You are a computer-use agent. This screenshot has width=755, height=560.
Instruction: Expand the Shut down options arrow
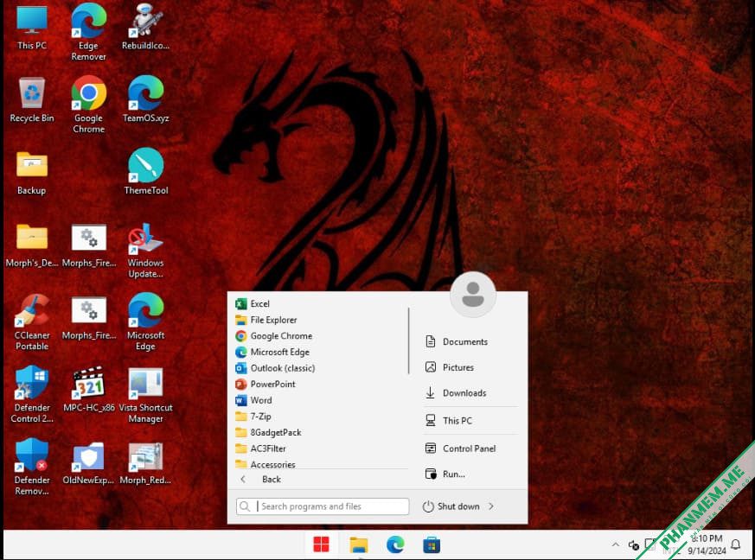tap(490, 506)
